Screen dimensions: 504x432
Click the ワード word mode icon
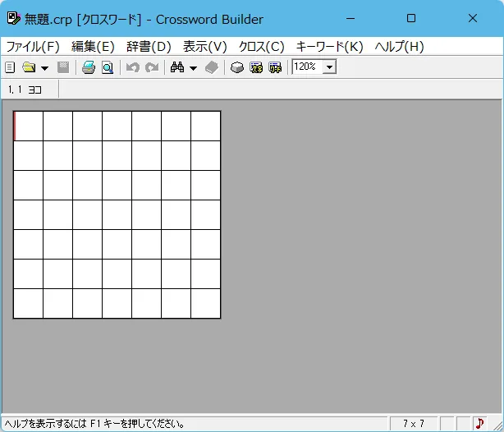(275, 67)
